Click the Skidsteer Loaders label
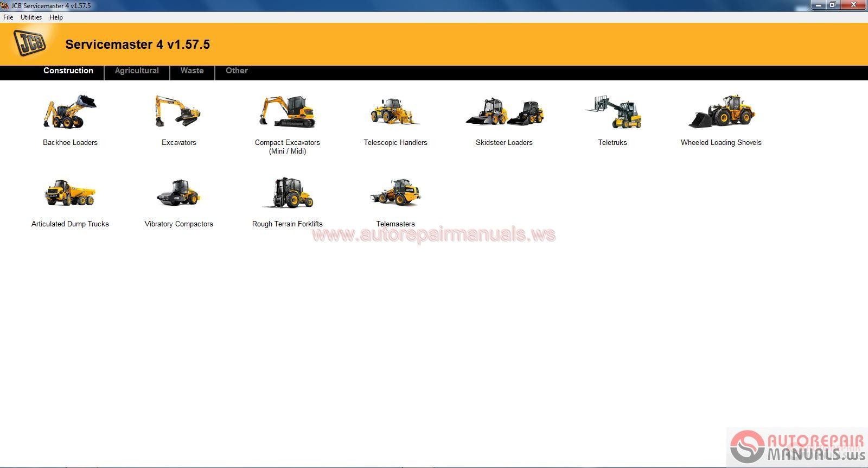This screenshot has height=468, width=868. pos(504,142)
